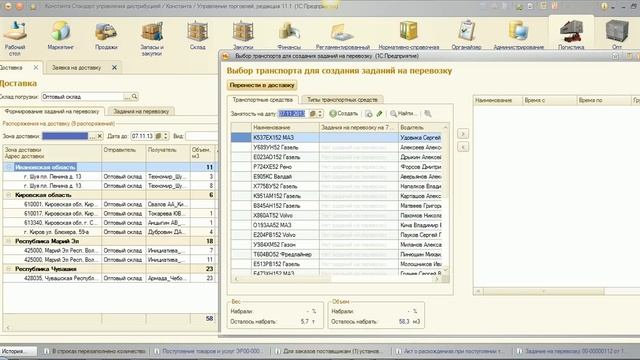The height and width of the screenshot is (360, 640).
Task: Select vehicle row Р724ХЕ52 Рено
Action: 336,167
